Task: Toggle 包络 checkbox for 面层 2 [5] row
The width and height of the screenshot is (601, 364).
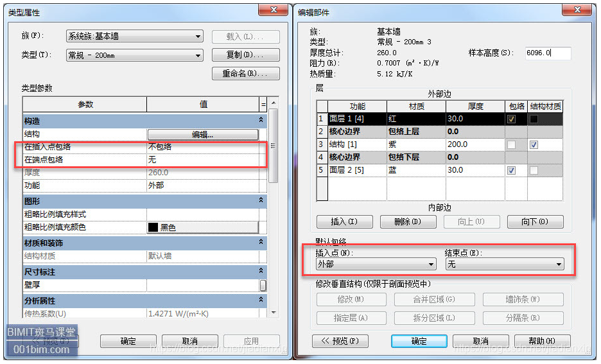Action: [x=511, y=171]
